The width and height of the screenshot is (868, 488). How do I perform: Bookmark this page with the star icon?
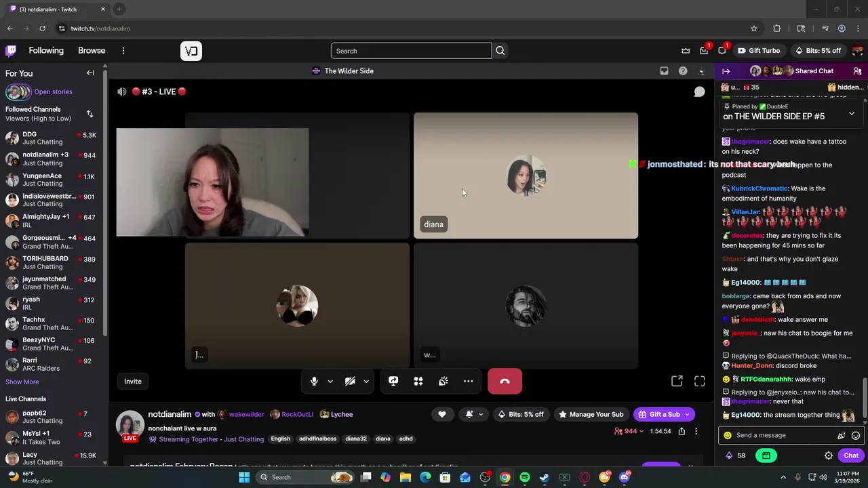tap(753, 28)
